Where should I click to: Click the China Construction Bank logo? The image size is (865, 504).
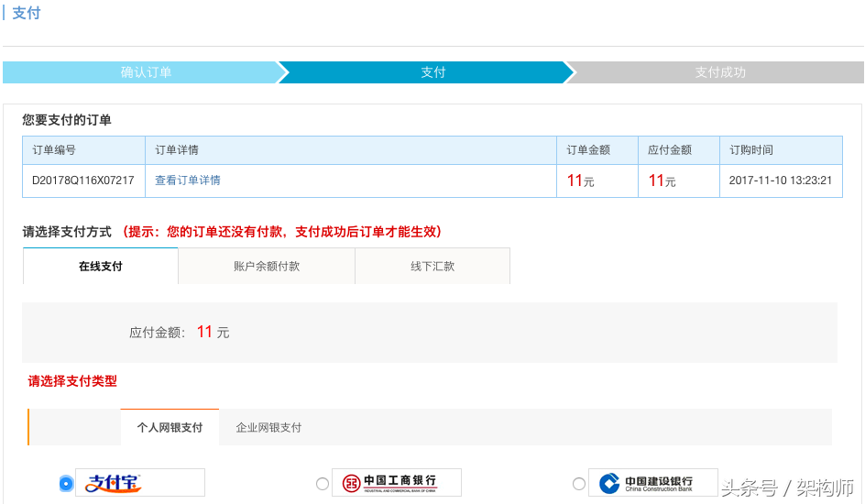[653, 483]
